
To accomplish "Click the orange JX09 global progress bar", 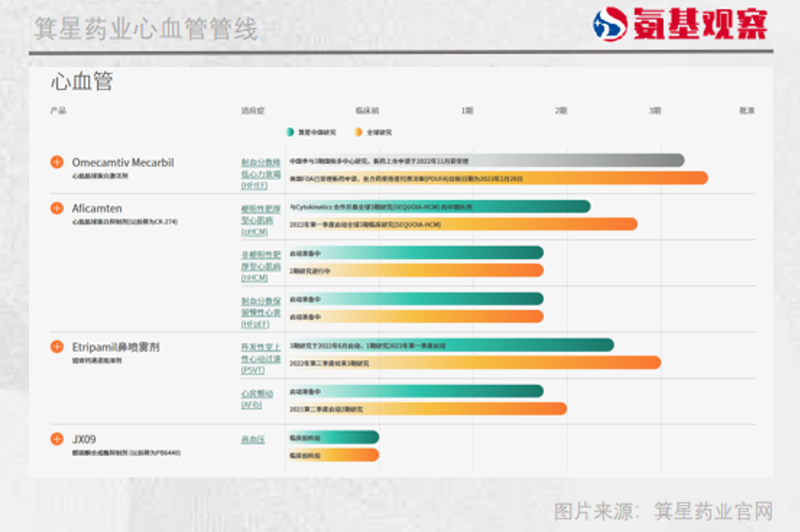I will (x=332, y=455).
